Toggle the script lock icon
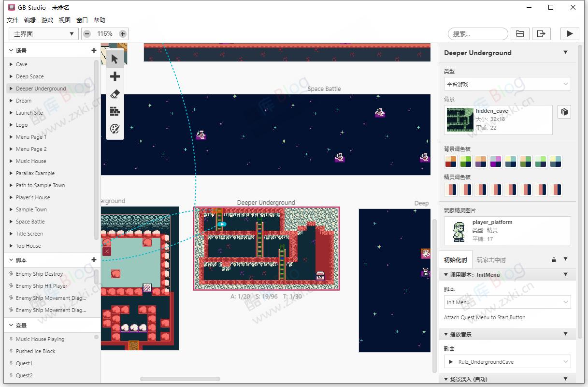This screenshot has height=387, width=588. pyautogui.click(x=554, y=260)
